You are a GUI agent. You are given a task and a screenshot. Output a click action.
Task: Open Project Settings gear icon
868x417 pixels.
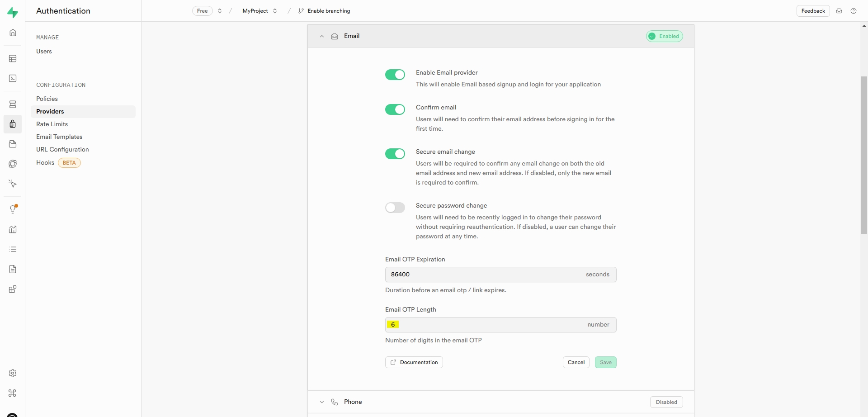point(13,373)
